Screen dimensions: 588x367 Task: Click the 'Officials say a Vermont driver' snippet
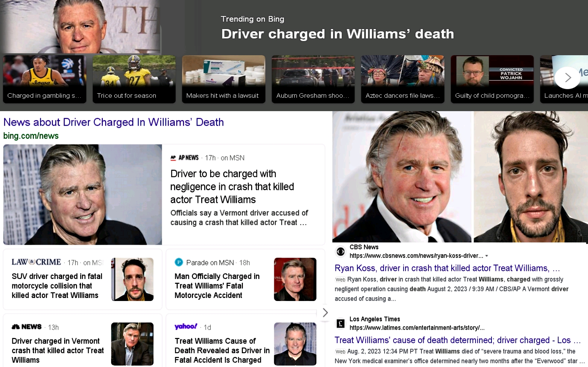(x=239, y=218)
